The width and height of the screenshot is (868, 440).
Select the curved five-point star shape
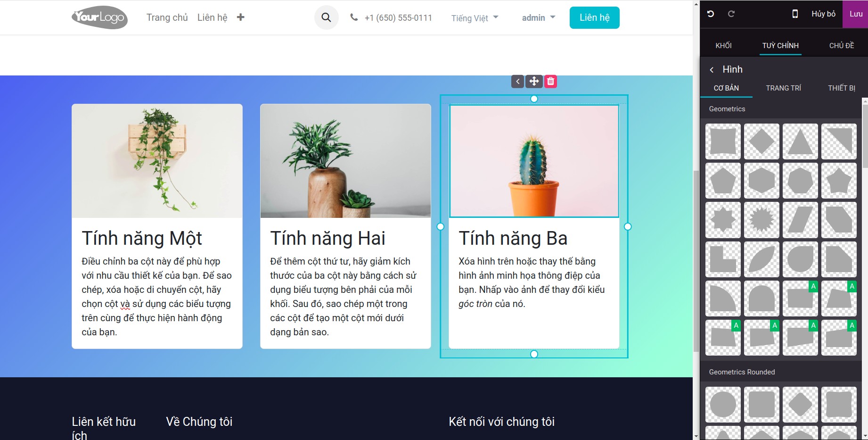tap(839, 181)
